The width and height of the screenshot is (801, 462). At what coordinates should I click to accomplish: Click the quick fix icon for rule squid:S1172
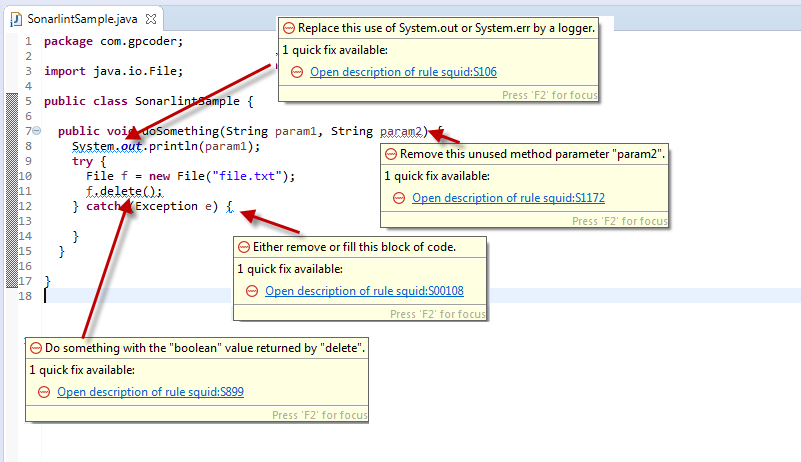[399, 198]
